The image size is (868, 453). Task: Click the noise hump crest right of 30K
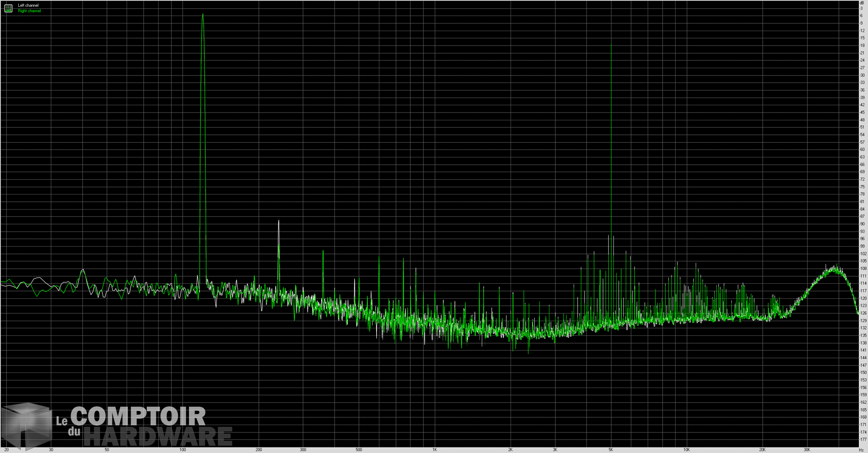[x=836, y=267]
